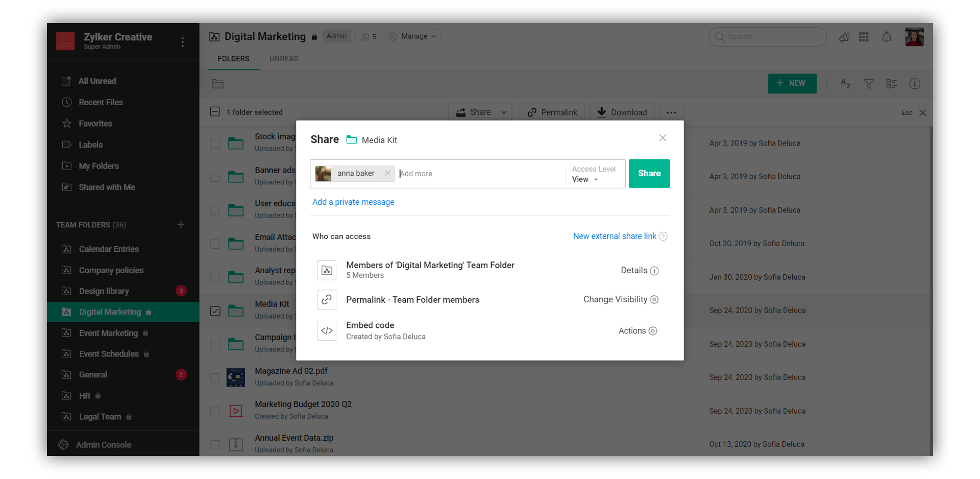Open the info details panel icon
980x479 pixels.
tap(914, 84)
